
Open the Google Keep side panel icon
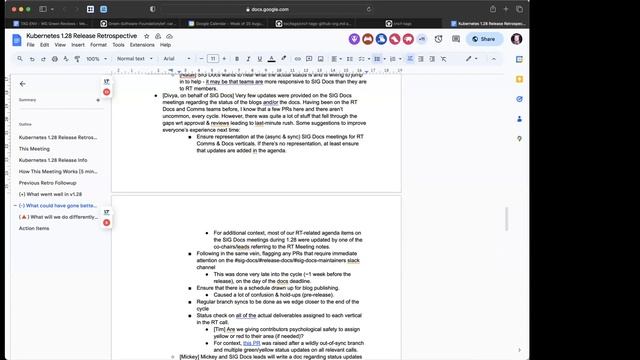[x=519, y=79]
